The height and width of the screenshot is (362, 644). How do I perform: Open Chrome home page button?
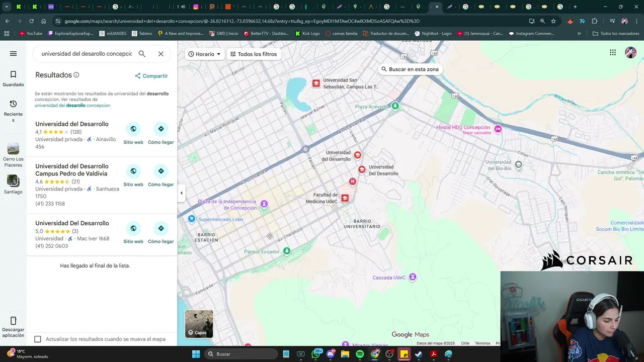coord(44,21)
